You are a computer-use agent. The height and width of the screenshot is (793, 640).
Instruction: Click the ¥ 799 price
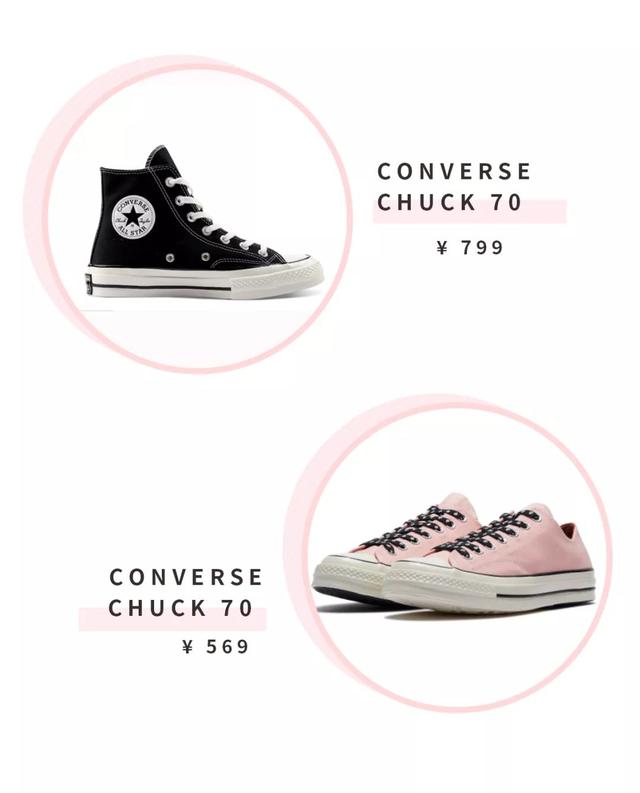(470, 248)
